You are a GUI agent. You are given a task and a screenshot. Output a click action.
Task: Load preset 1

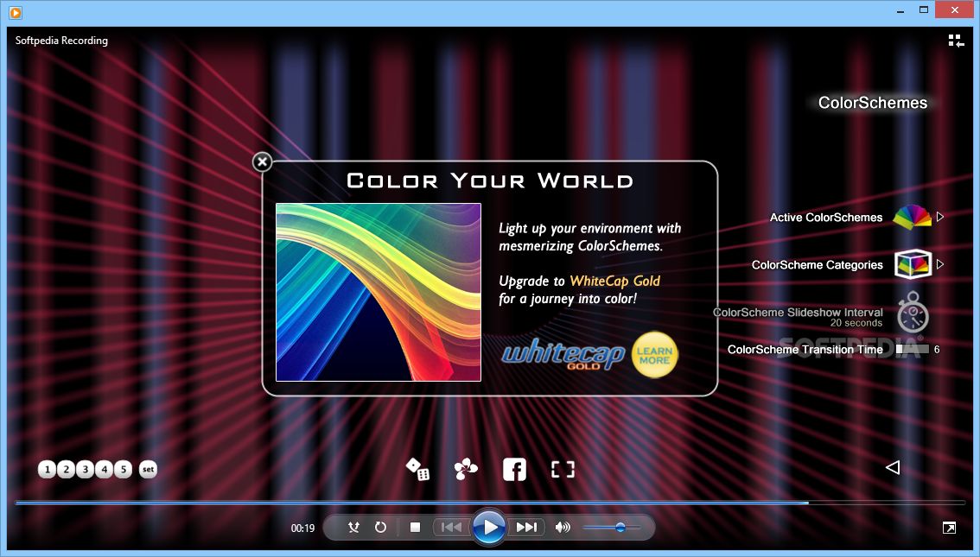pyautogui.click(x=47, y=469)
